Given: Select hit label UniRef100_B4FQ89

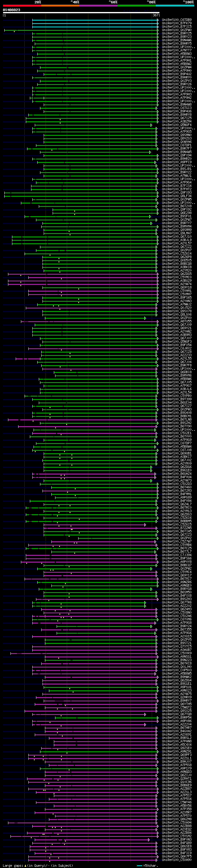Looking at the screenshot, I should tap(177, 843).
